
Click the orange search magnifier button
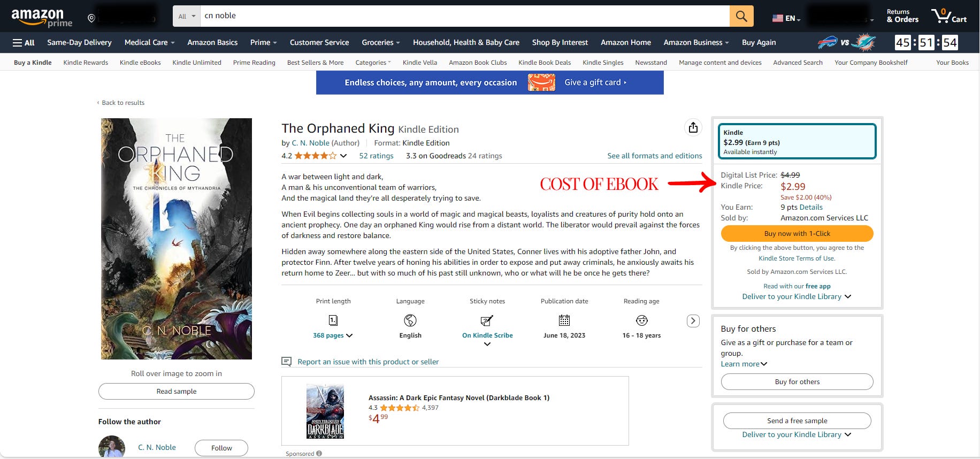[741, 16]
